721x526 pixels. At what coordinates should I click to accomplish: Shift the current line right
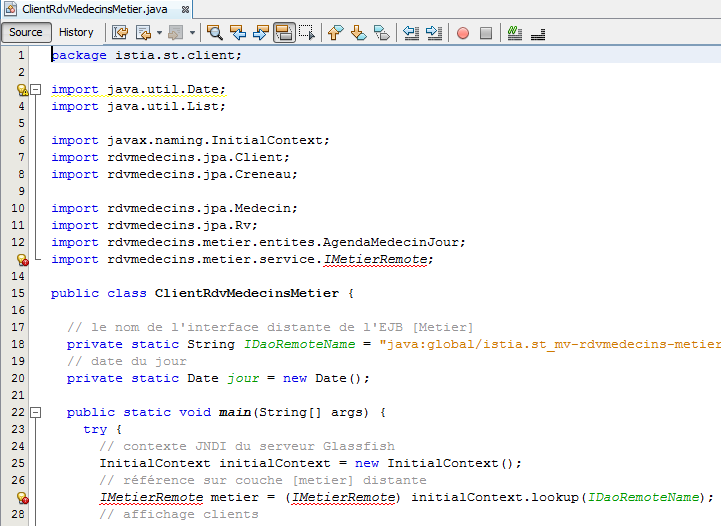click(x=434, y=32)
